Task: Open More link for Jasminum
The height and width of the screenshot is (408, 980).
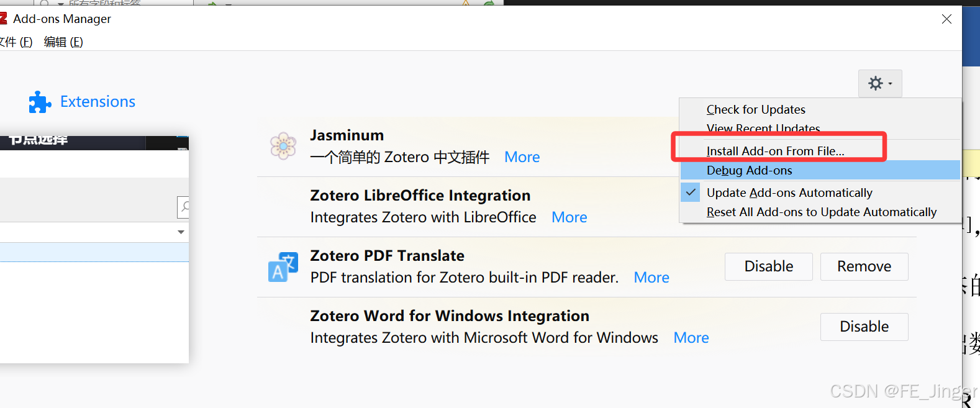Action: coord(522,157)
